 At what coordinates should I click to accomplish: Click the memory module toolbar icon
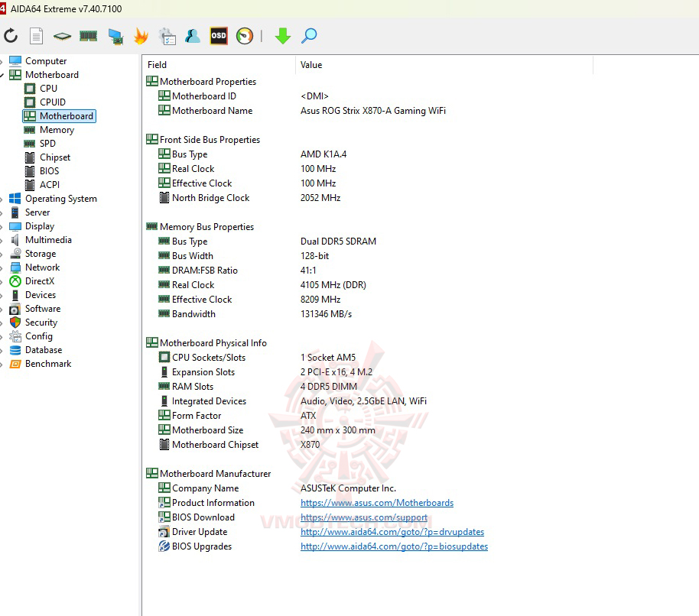click(88, 36)
